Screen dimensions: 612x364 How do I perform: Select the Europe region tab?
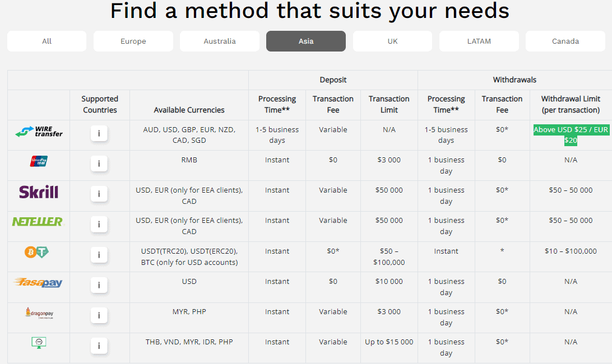pos(133,41)
